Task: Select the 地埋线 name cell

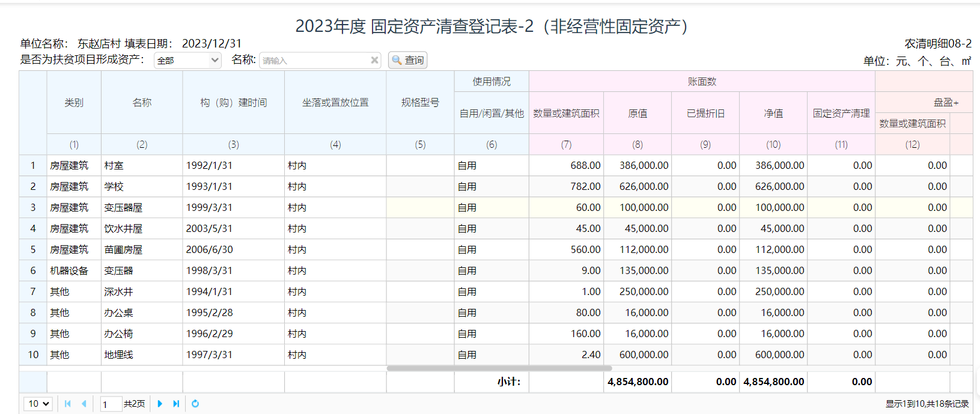Action: [142, 355]
